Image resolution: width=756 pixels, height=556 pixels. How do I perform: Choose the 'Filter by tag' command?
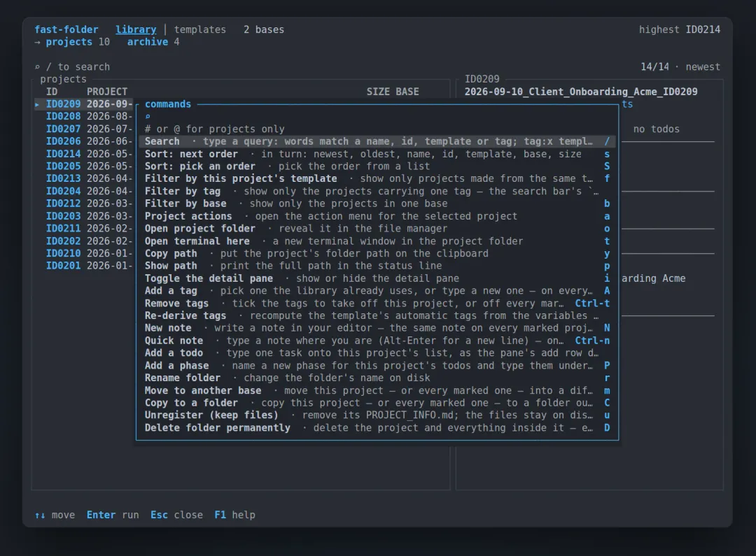pos(377,191)
